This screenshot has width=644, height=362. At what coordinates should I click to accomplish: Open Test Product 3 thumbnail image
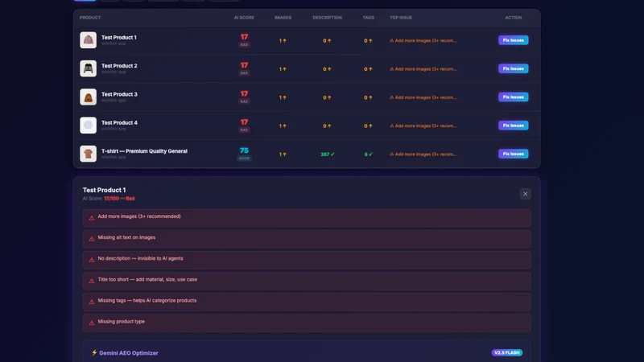[88, 97]
